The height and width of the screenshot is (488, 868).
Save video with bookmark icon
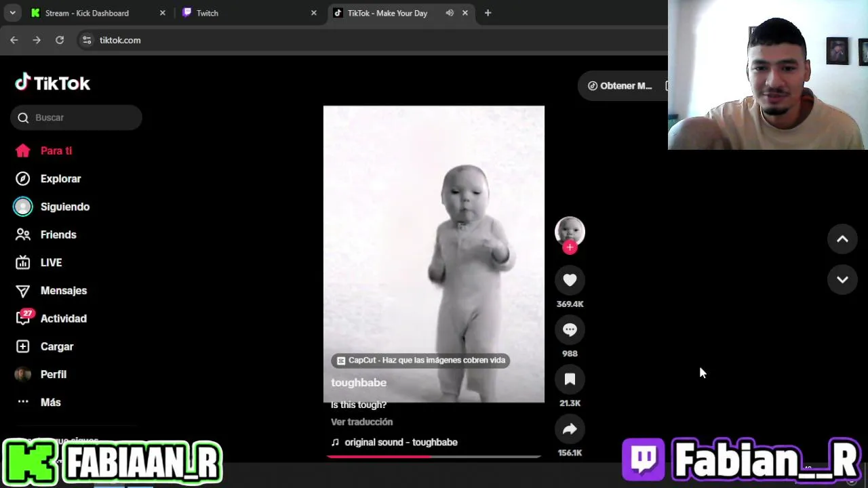click(x=570, y=379)
